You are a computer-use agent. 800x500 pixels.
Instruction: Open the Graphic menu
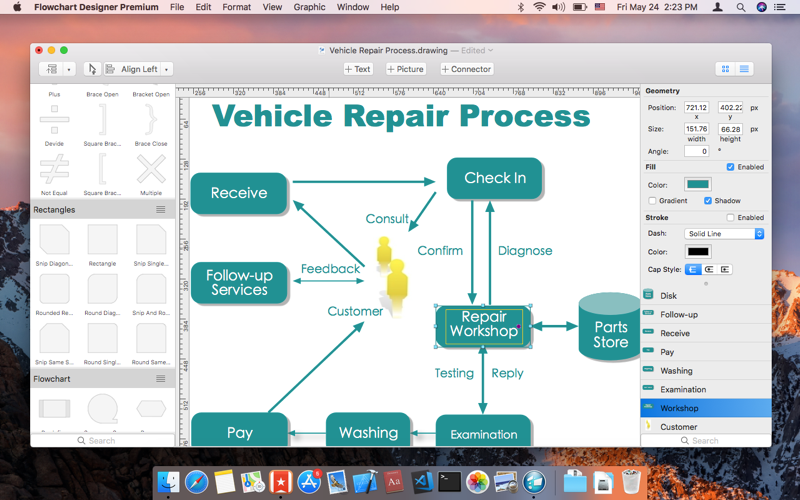coord(309,7)
